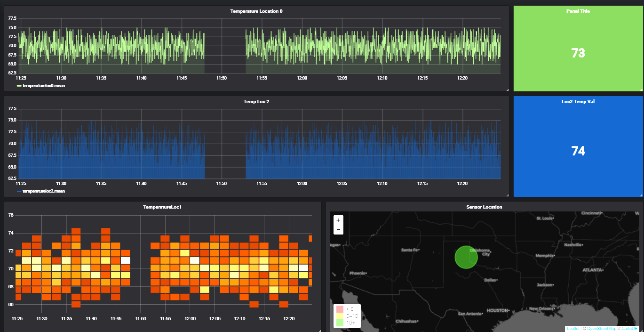Click the 11:50 tick on Temperature Location 0 graph
The width and height of the screenshot is (644, 332).
(x=222, y=78)
